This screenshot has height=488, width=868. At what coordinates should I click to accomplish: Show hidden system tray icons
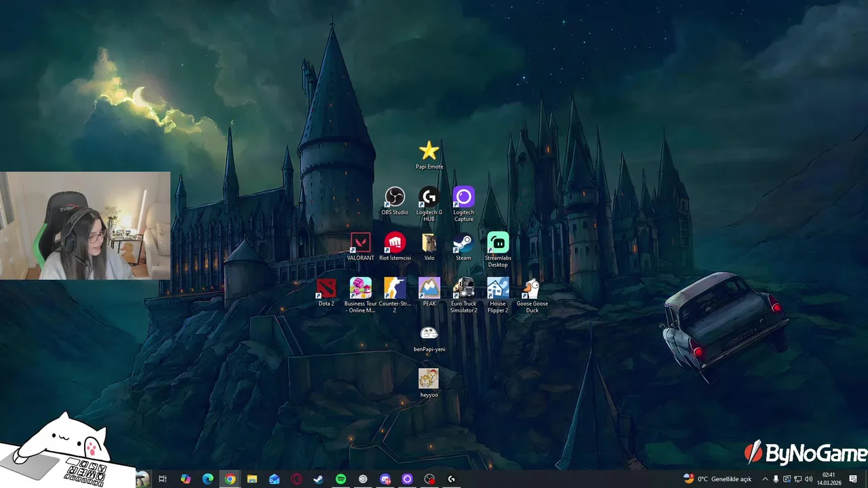pos(765,479)
